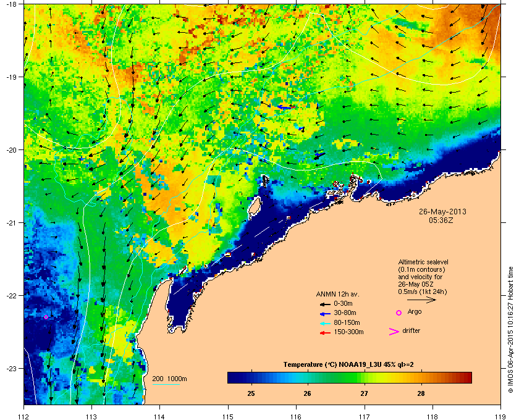Click the cyan 80-150m legend arrow
The width and height of the screenshot is (519, 420).
point(325,323)
